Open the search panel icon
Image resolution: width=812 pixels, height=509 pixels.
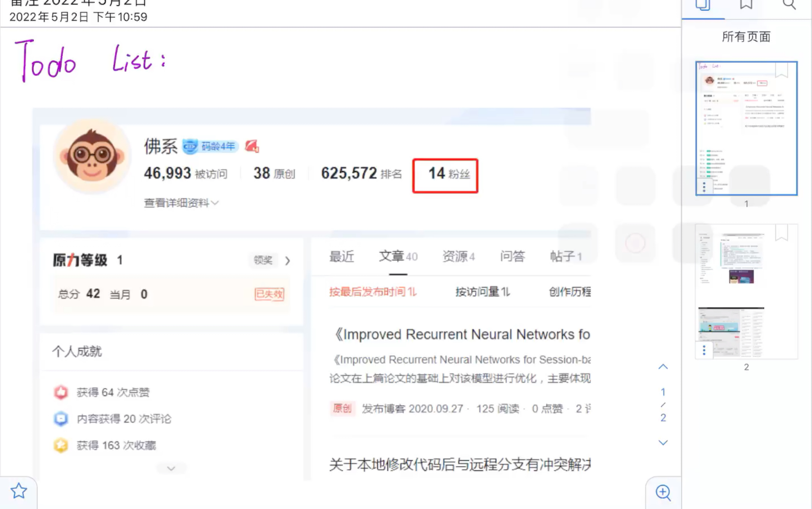[x=789, y=5]
